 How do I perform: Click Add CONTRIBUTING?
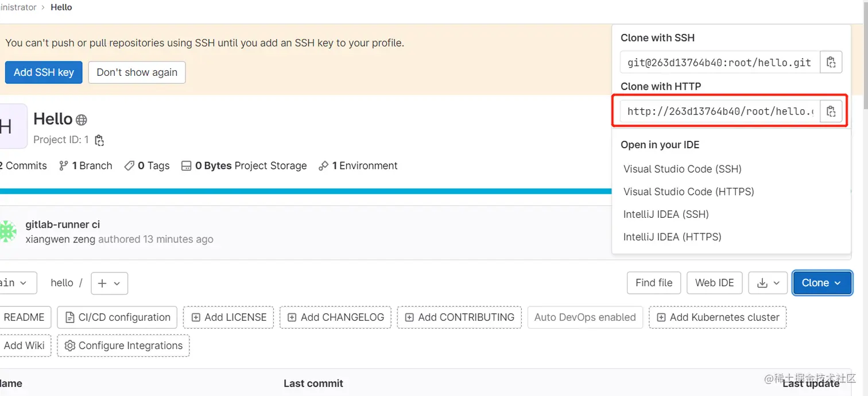coord(459,317)
